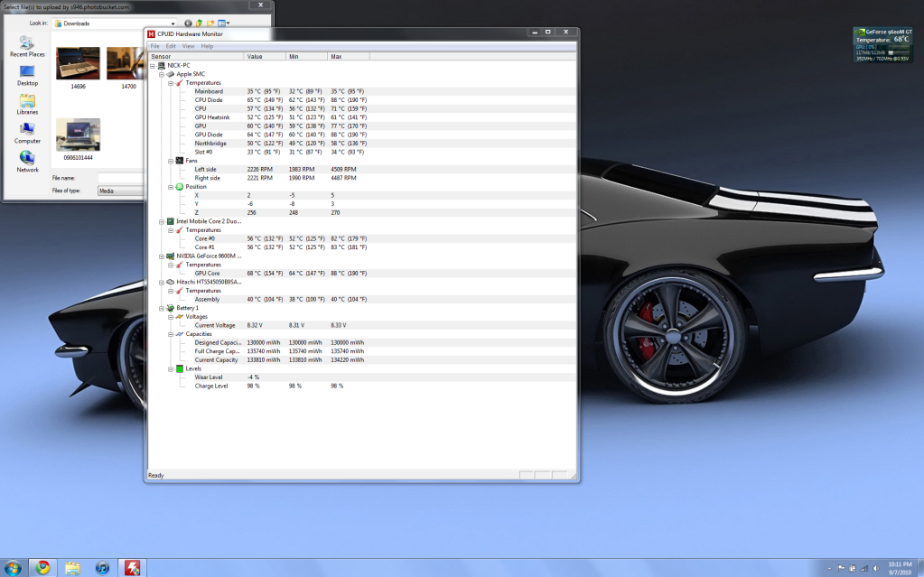Click the GeForce 9600M GT temperature gadget
Screen dimensions: 924x577
(882, 45)
